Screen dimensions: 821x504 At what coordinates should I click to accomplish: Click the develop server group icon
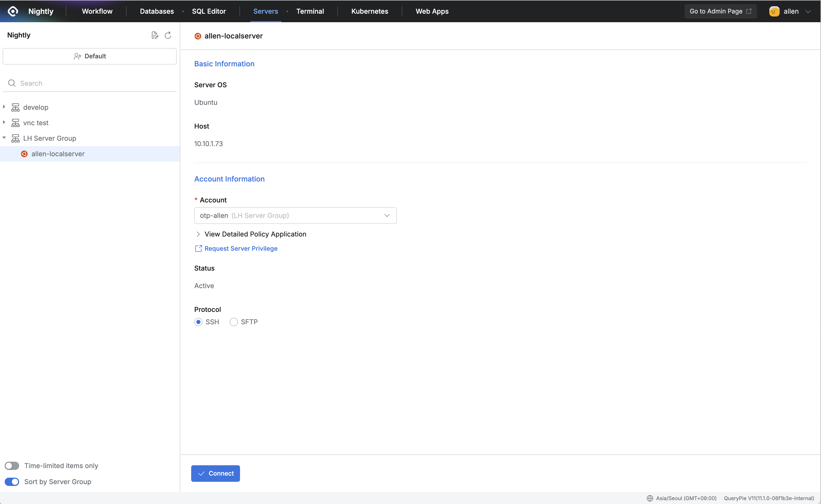15,107
